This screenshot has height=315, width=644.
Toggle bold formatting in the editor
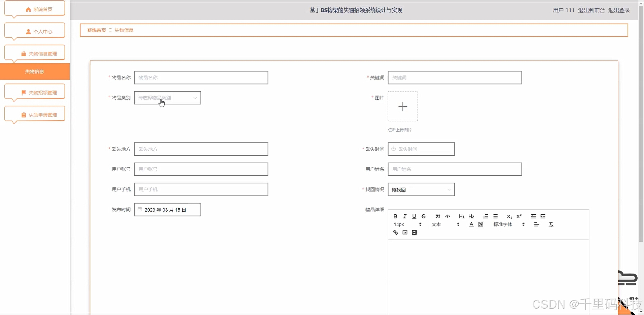click(395, 216)
